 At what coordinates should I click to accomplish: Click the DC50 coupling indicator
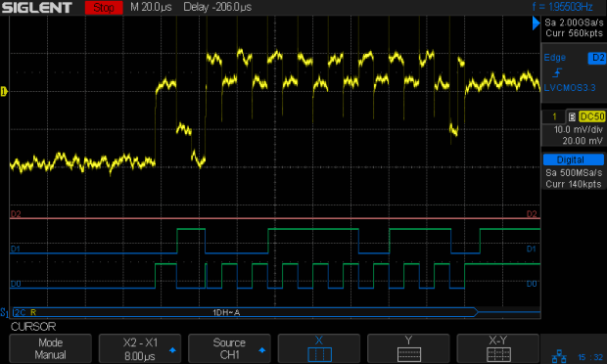point(592,116)
